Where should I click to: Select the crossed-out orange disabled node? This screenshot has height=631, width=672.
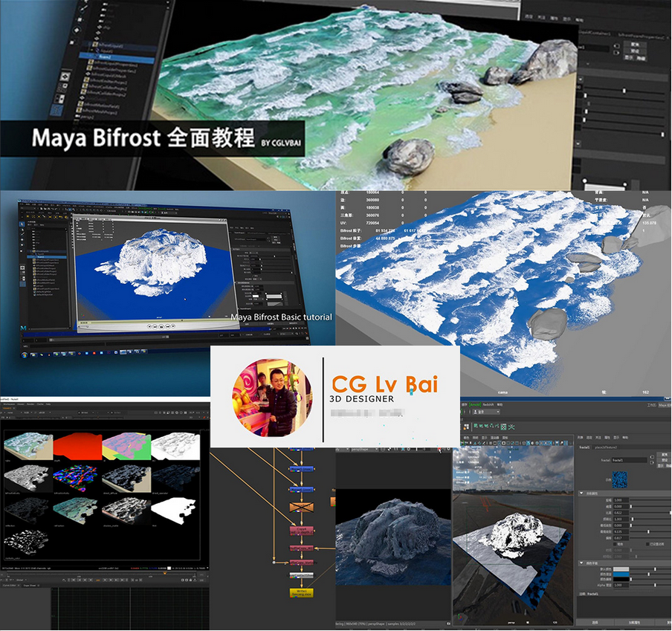302,508
